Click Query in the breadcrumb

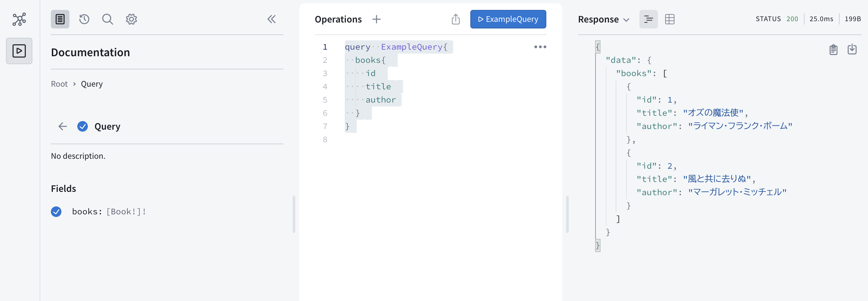coord(91,84)
